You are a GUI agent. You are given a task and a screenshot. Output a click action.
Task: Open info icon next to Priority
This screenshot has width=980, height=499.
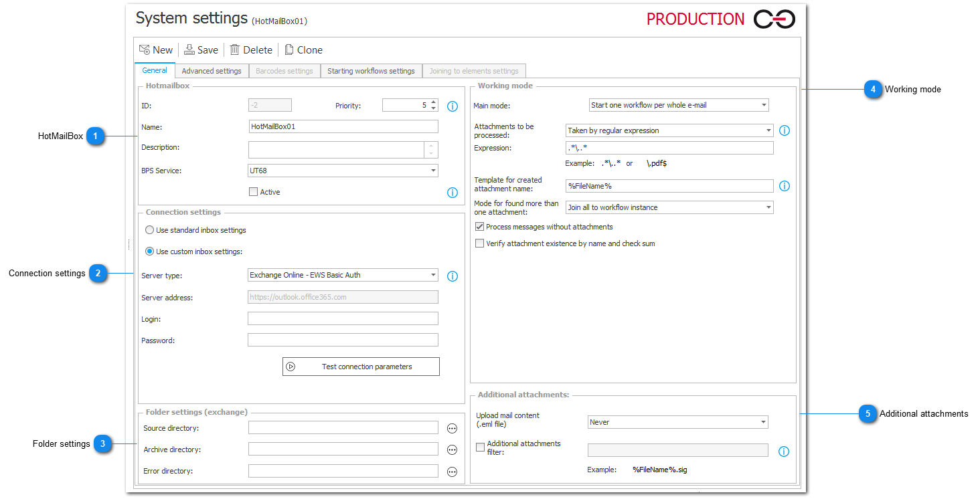[x=453, y=106]
